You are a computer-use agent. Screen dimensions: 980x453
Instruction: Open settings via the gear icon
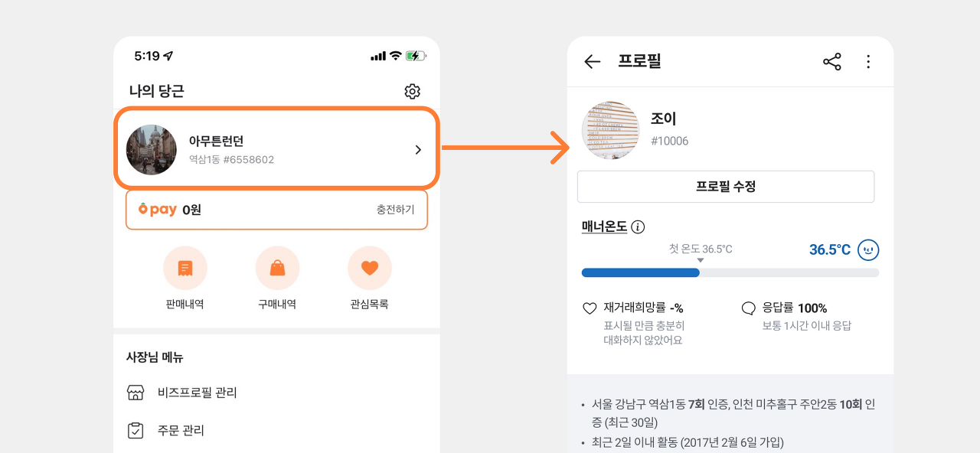(x=412, y=92)
